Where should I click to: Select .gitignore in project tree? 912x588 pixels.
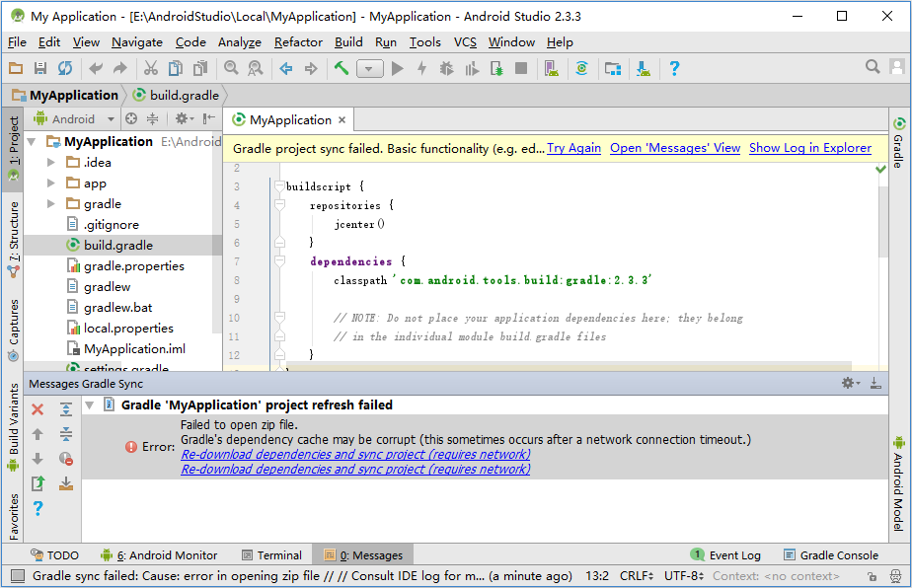[111, 225]
